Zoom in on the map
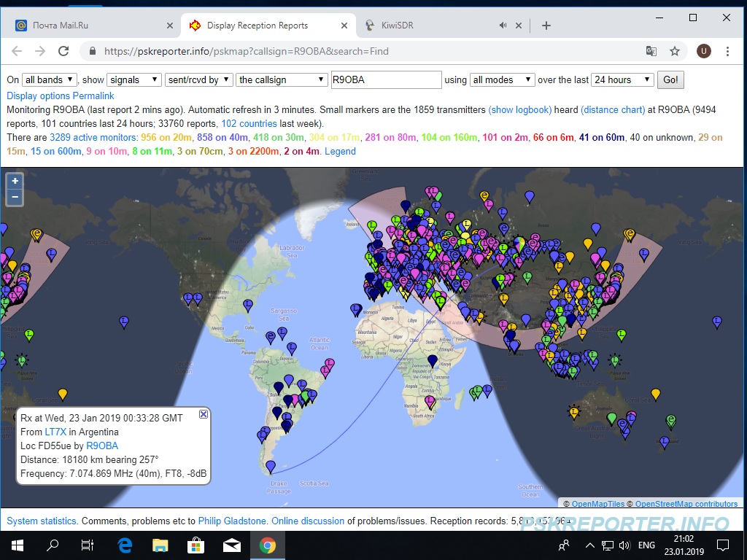 pos(15,182)
